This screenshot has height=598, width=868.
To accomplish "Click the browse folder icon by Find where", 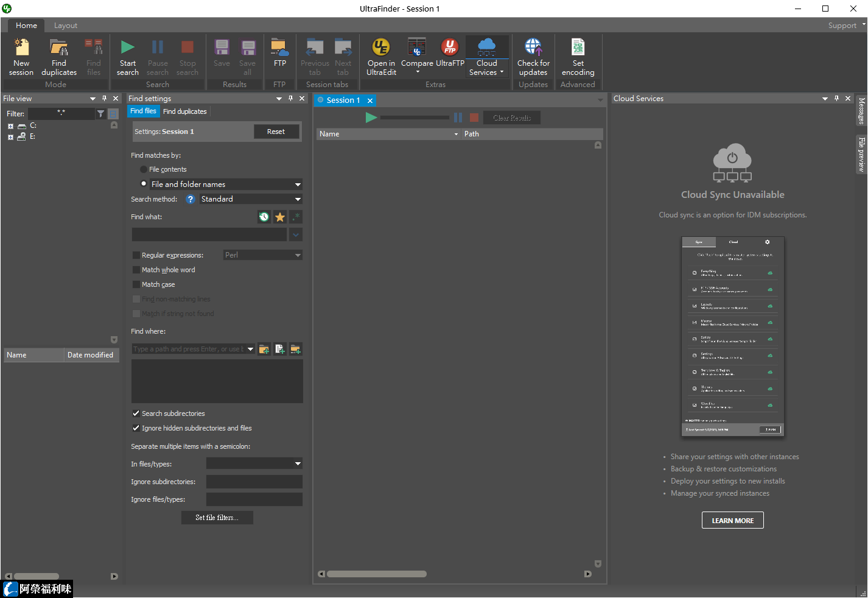I will click(x=264, y=349).
